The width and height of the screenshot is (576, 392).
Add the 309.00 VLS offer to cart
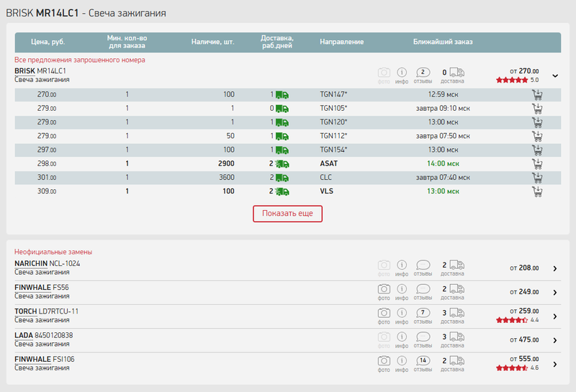click(x=537, y=191)
